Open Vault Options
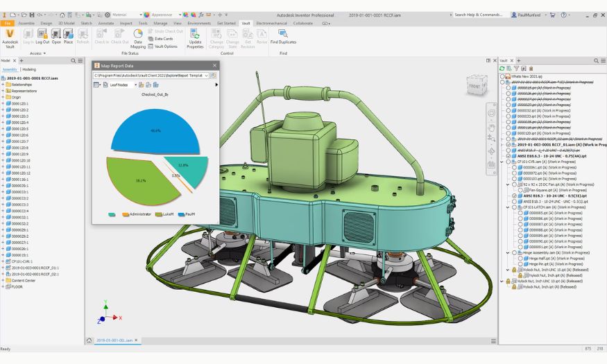This screenshot has height=364, width=607. 162,46
